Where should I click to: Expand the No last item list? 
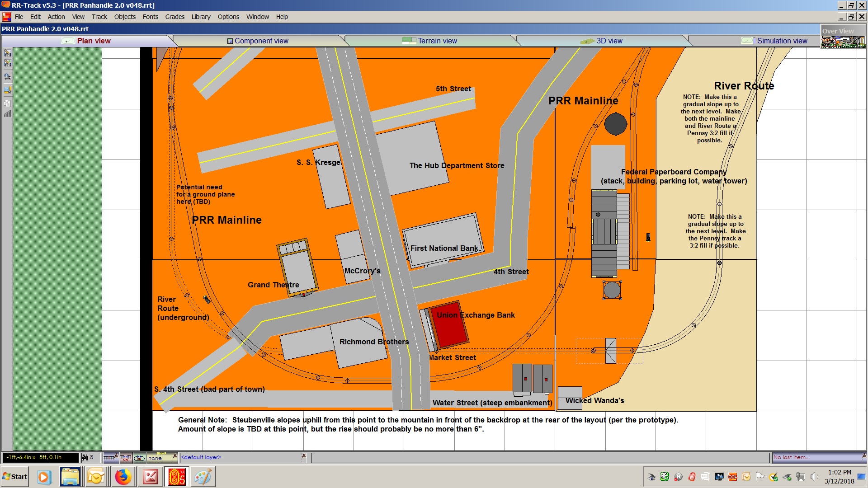(864, 456)
